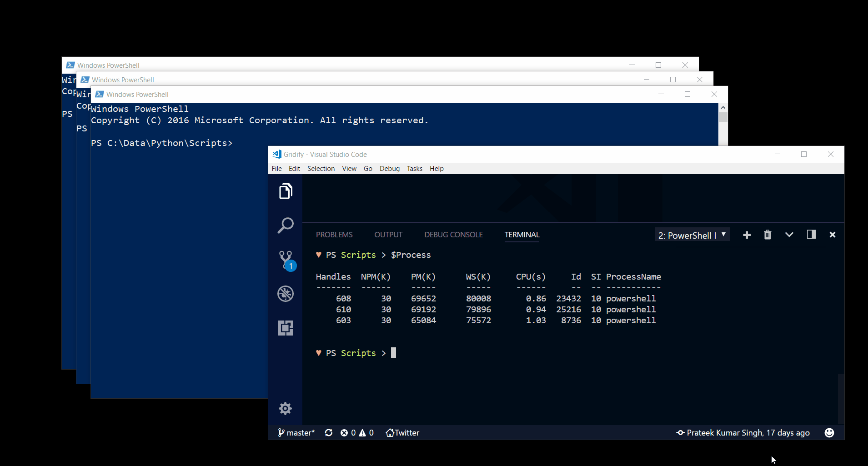Kill terminal using the trash icon
Viewport: 868px width, 466px height.
768,235
